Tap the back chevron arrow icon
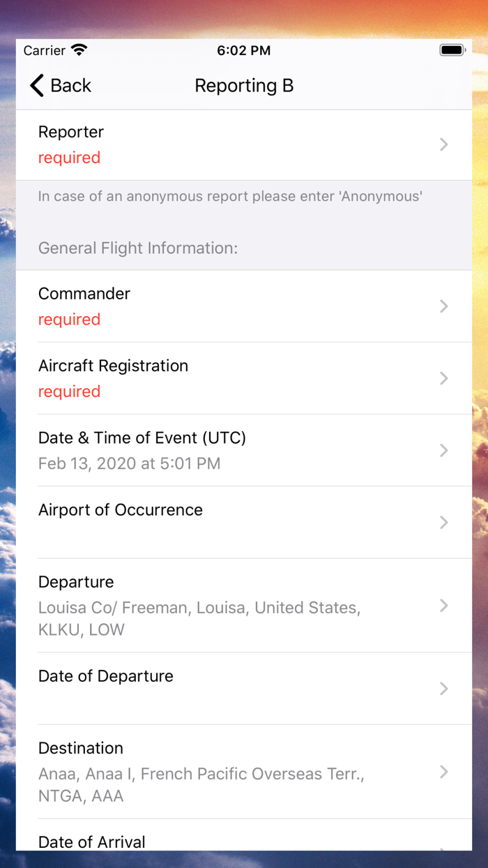 [x=36, y=85]
